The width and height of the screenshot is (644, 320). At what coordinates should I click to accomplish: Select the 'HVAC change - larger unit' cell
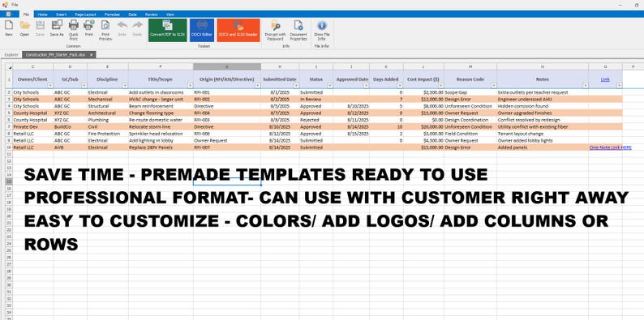pyautogui.click(x=161, y=100)
